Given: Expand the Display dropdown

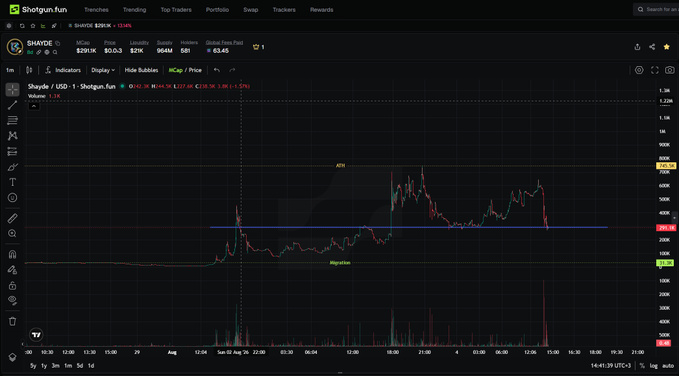Looking at the screenshot, I should 103,70.
